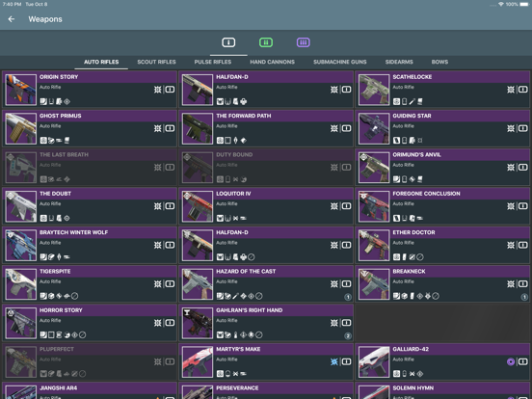This screenshot has width=532, height=399.
Task: Click the count badge 2 on Gahlran's Right Hand
Action: click(x=348, y=336)
